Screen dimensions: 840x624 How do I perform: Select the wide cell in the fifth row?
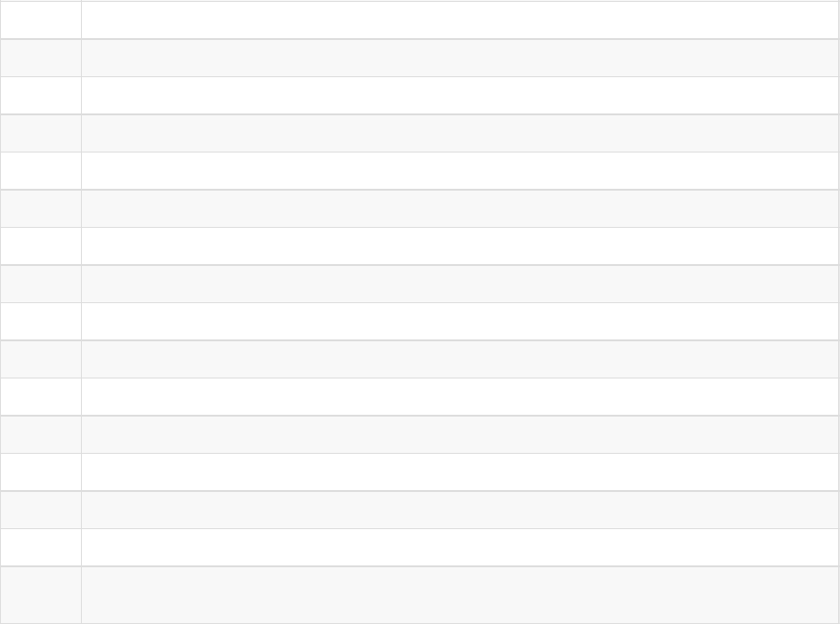click(x=460, y=170)
